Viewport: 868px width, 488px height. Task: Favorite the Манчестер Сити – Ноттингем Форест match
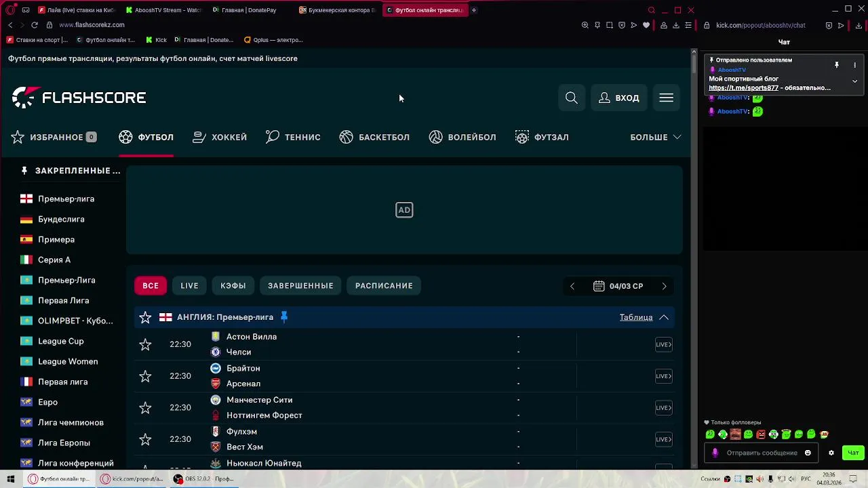[145, 408]
